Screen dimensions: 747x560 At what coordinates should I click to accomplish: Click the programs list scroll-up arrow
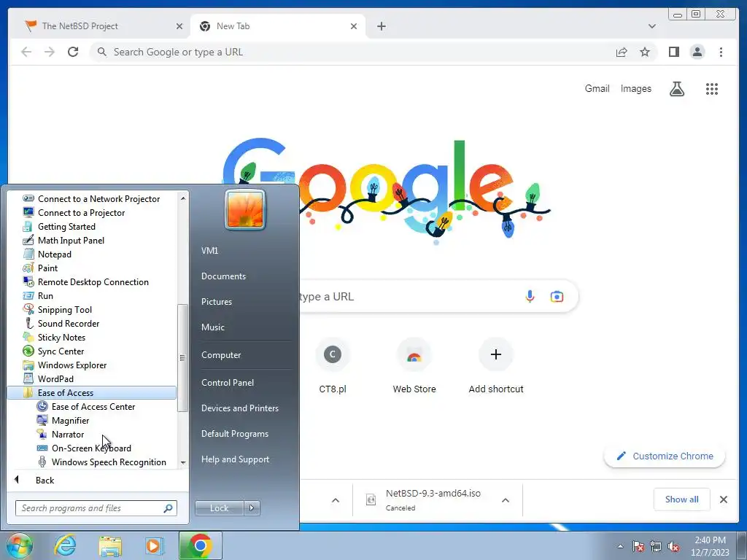coord(183,198)
